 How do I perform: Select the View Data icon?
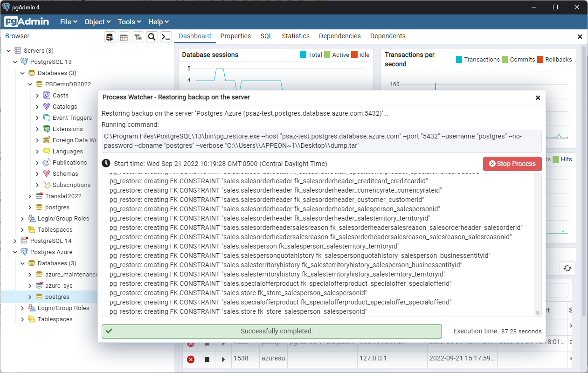[x=124, y=36]
